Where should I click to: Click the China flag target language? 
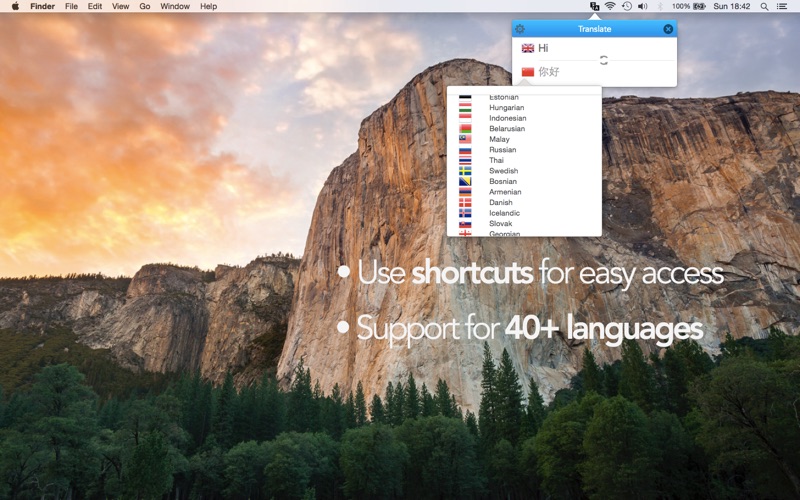[x=528, y=72]
